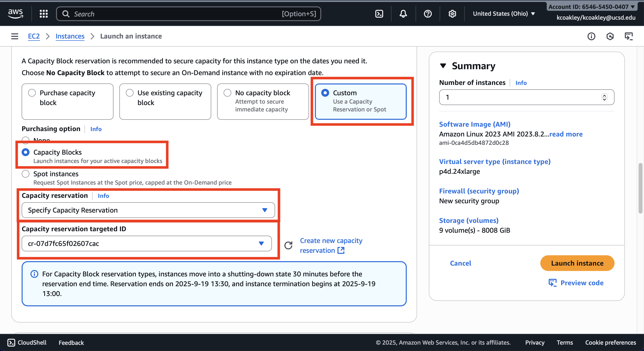Collapse the Summary panel

coord(443,66)
